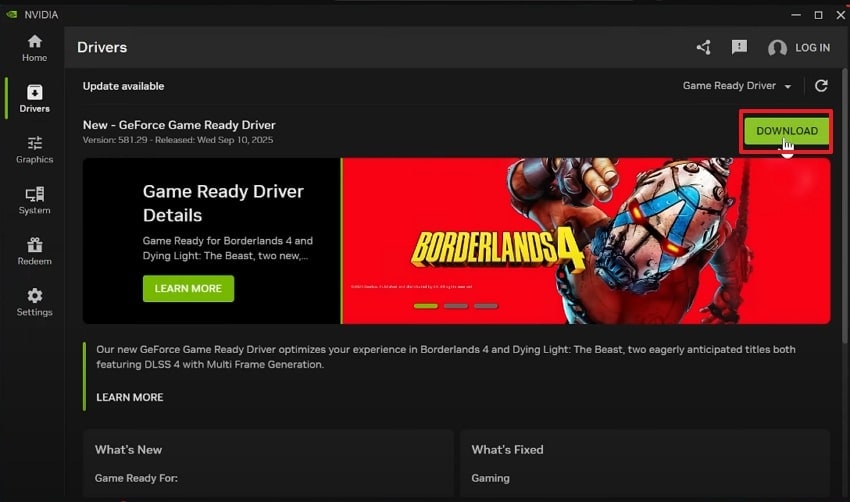Click the user avatar icon
Screen dimensions: 850x502
pyautogui.click(x=777, y=48)
